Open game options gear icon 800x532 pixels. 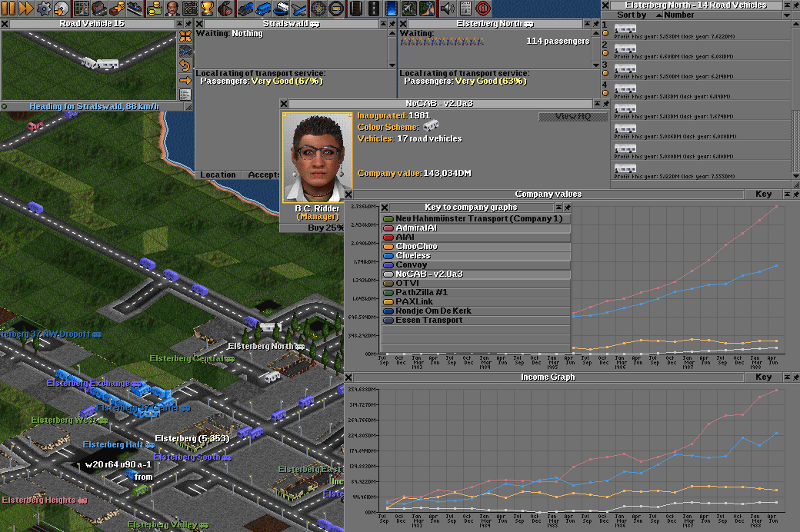pos(44,8)
